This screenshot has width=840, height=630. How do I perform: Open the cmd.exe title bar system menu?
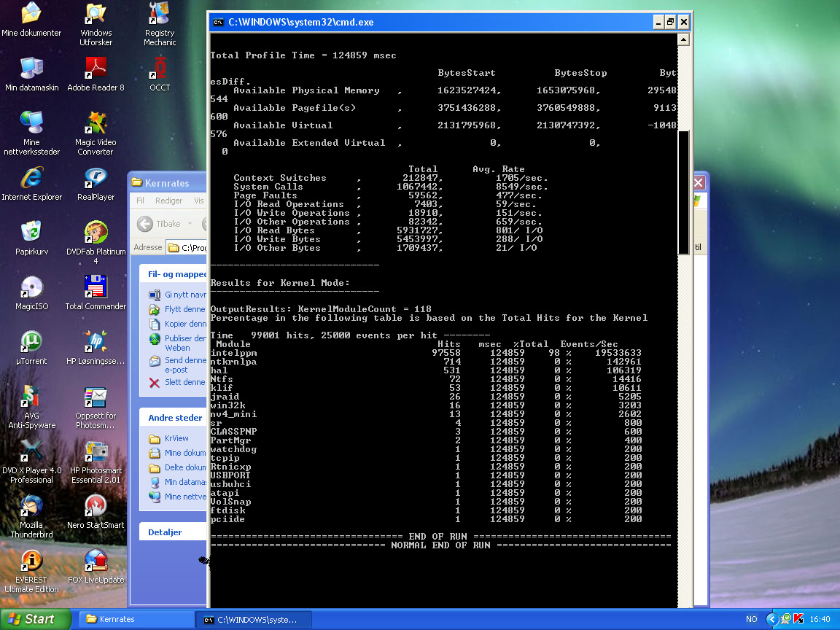[217, 22]
